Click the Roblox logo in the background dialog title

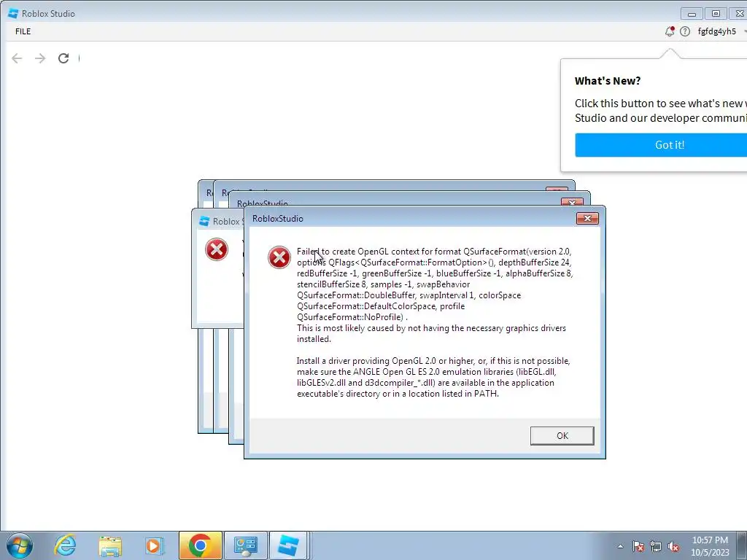(x=204, y=221)
